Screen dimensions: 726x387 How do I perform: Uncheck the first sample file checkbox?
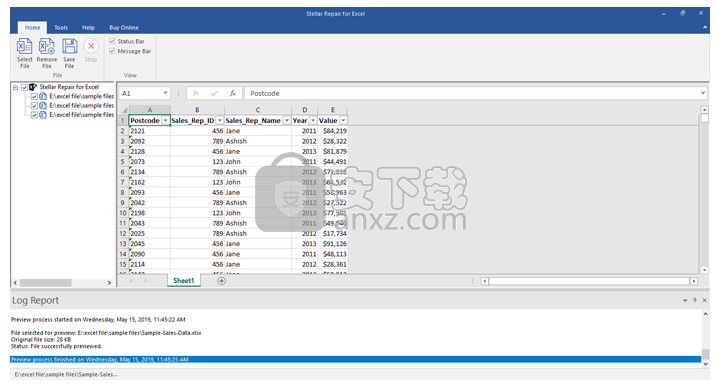click(34, 96)
